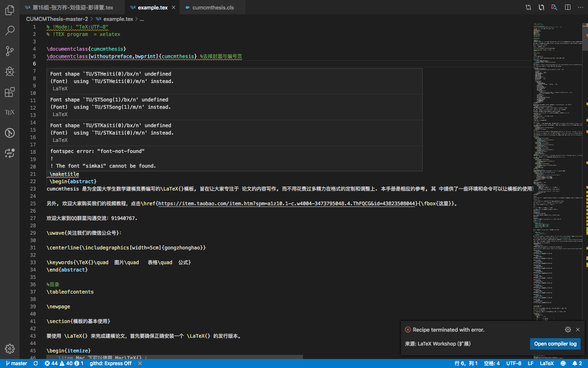This screenshot has height=368, width=588.
Task: Click on \maketitle at line 21
Action: pyautogui.click(x=64, y=174)
